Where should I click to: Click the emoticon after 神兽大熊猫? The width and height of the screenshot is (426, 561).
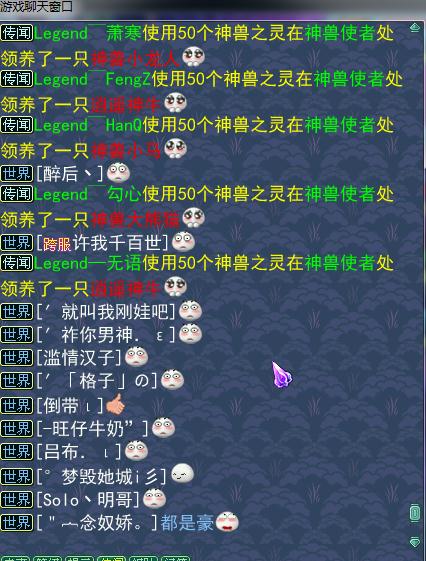[194, 218]
